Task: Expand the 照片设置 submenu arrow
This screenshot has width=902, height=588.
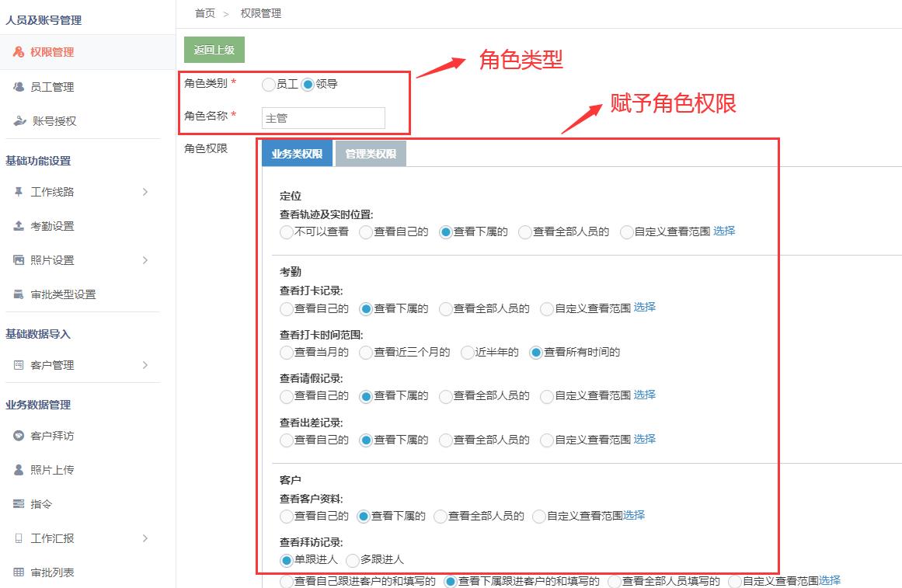Action: 145,260
